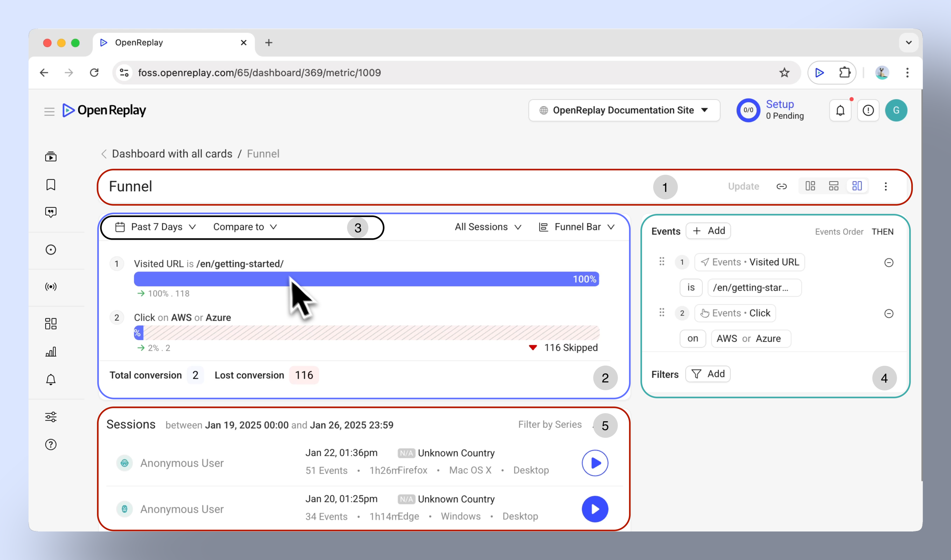Toggle Events Order THEN option

pyautogui.click(x=882, y=232)
